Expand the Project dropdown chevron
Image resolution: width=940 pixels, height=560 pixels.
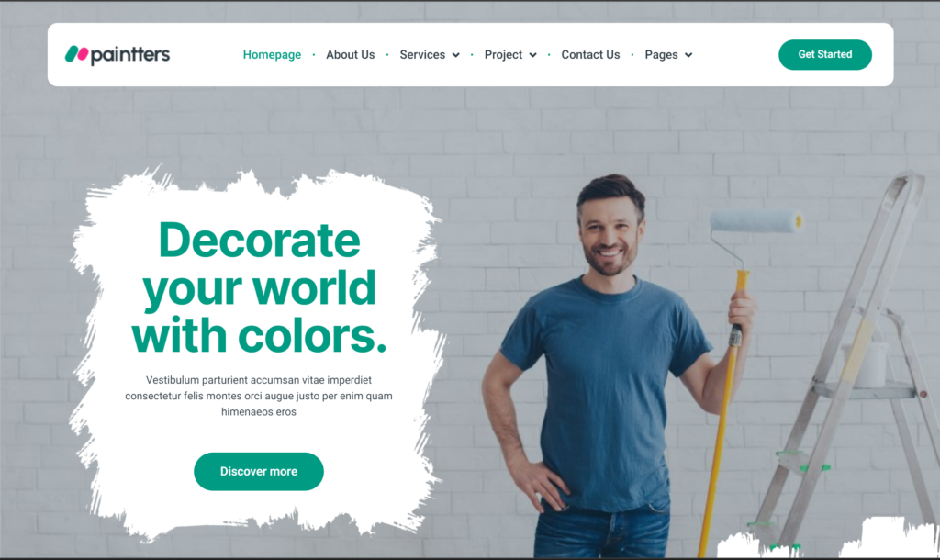tap(532, 55)
